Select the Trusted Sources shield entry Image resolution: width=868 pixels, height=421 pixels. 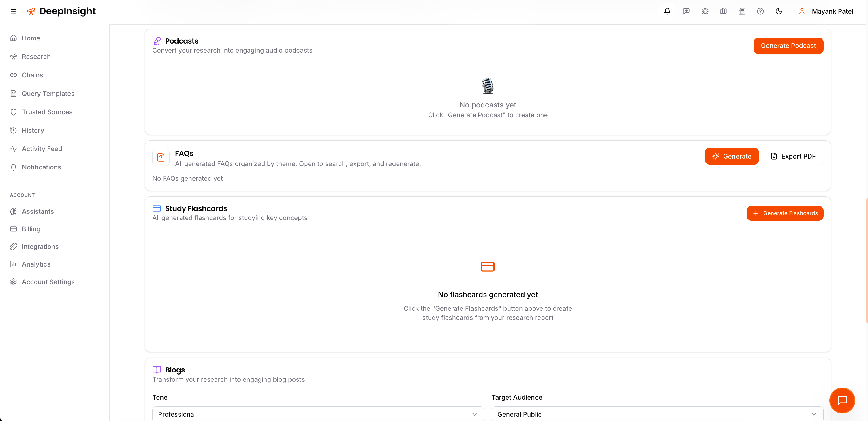coord(47,112)
